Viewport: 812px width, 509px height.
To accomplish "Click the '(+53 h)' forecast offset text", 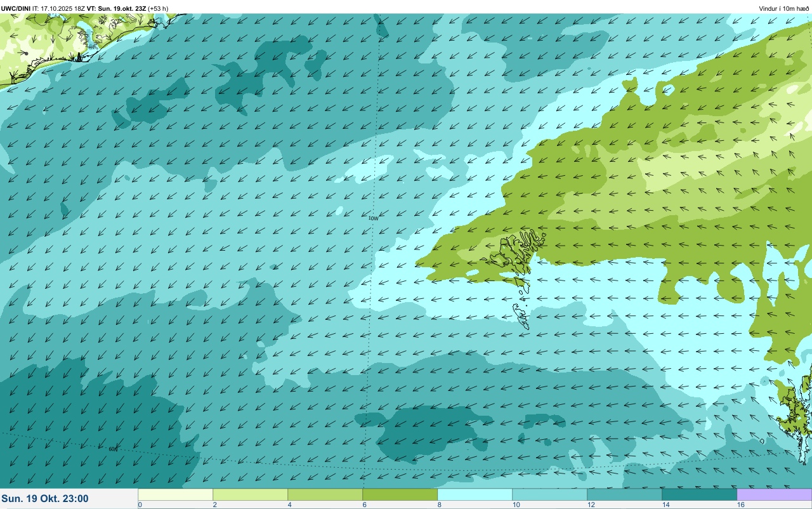I will (158, 8).
